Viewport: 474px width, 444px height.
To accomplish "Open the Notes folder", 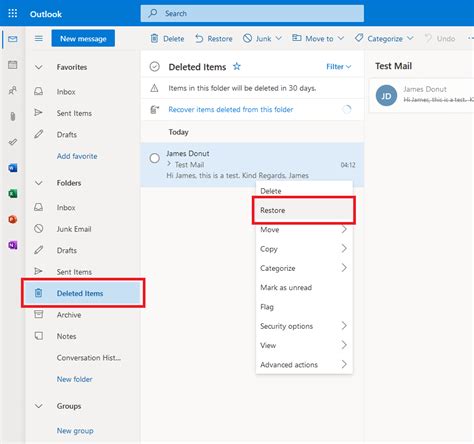I will click(82, 336).
